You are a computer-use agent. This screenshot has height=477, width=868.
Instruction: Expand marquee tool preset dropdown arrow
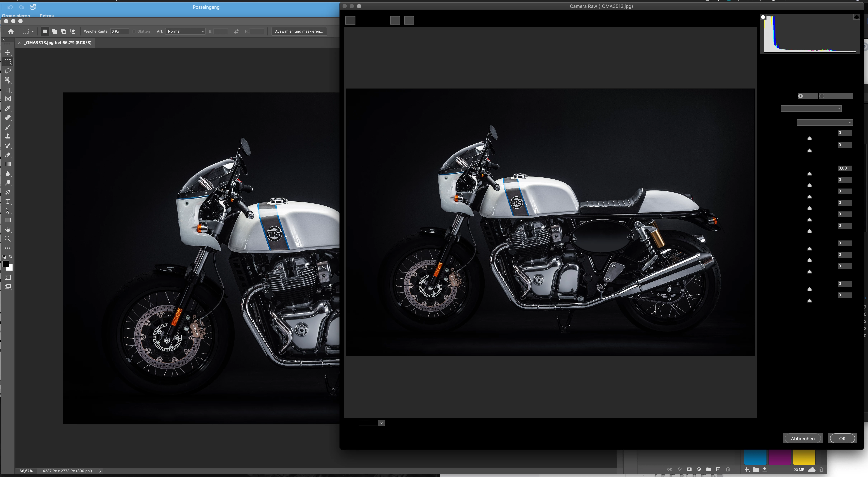(33, 31)
